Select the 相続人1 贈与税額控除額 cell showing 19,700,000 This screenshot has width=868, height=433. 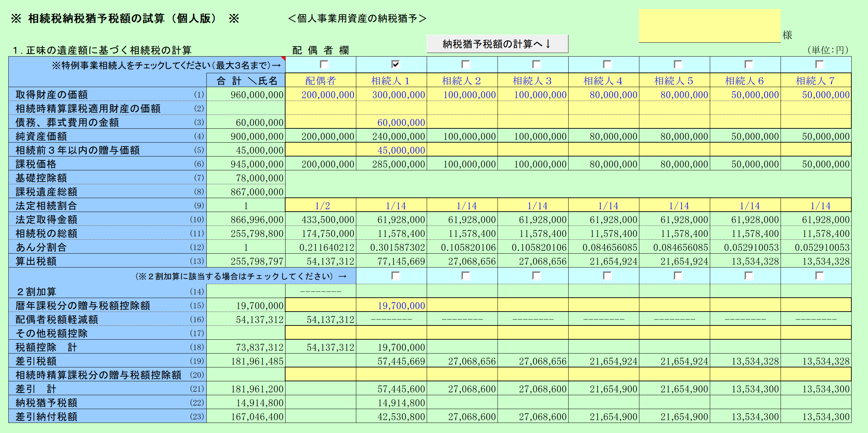coord(391,305)
